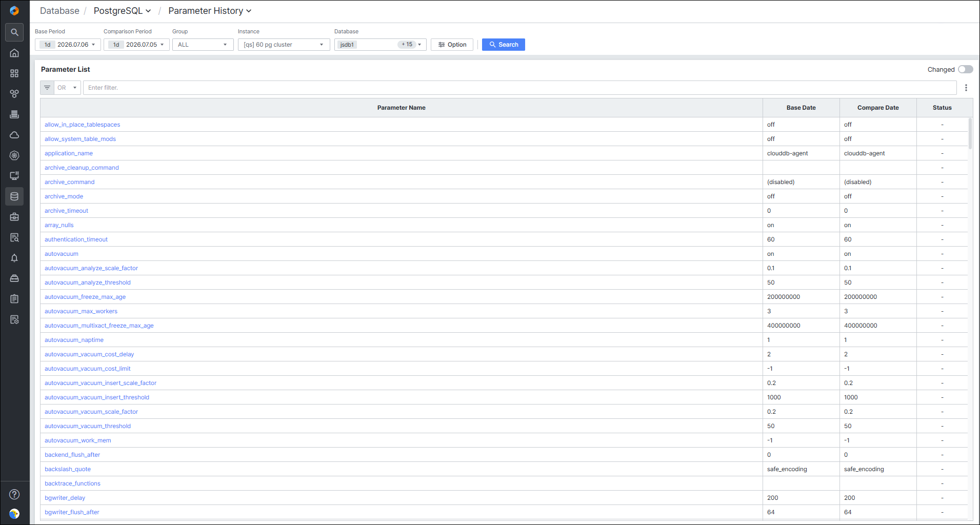Open the Database cylinder icon in sidebar
This screenshot has height=525, width=980.
(x=14, y=196)
